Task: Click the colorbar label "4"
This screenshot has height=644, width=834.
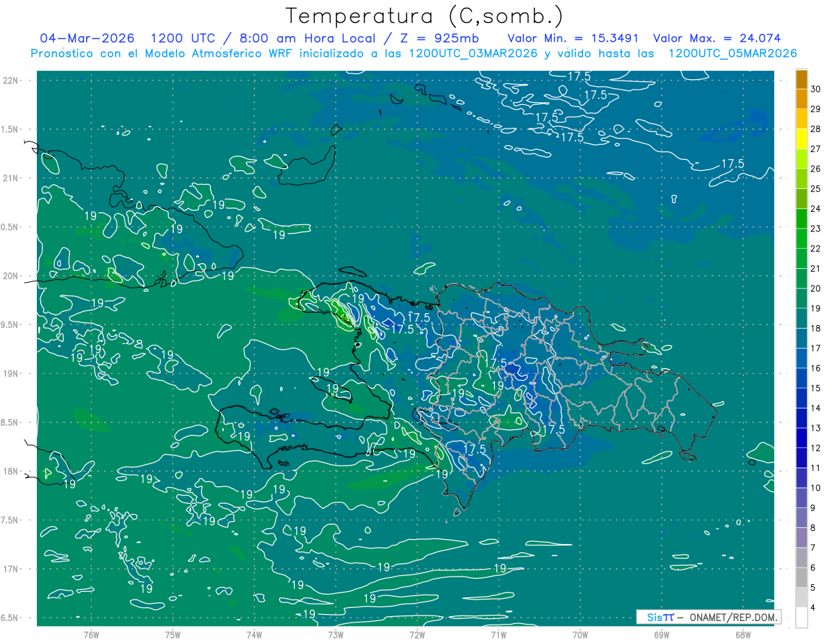Action: [x=813, y=608]
